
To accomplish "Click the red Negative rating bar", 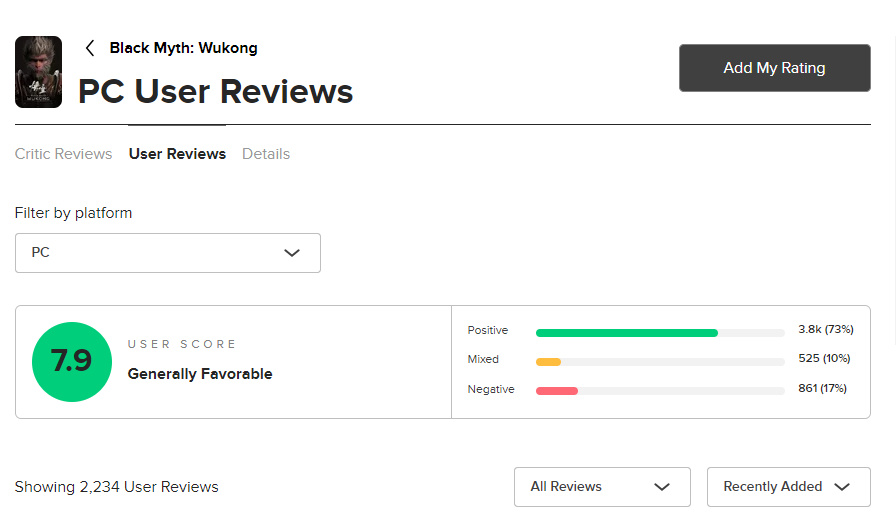I will tap(557, 391).
